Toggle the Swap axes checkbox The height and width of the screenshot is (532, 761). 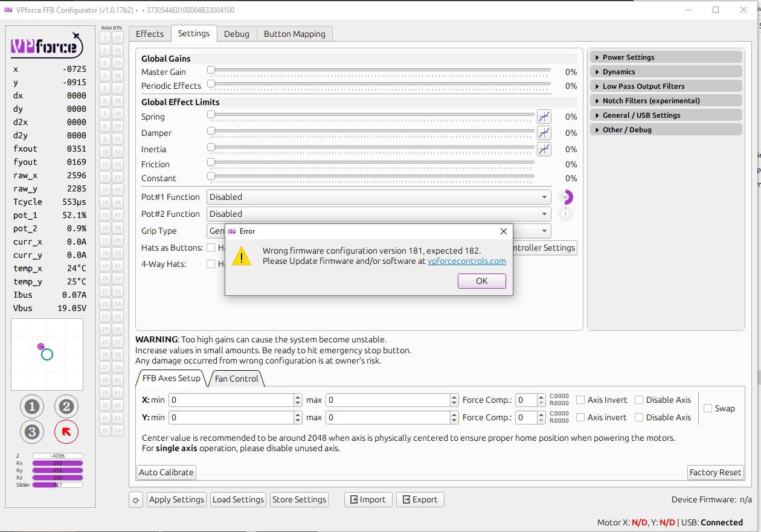click(x=708, y=408)
